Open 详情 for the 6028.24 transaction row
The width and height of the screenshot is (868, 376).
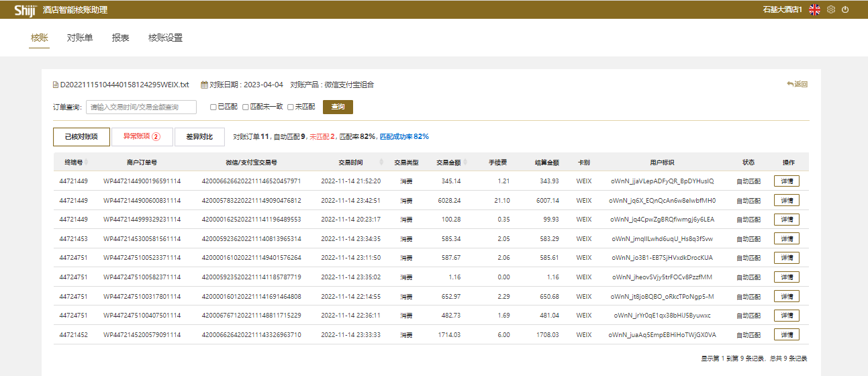click(x=787, y=201)
